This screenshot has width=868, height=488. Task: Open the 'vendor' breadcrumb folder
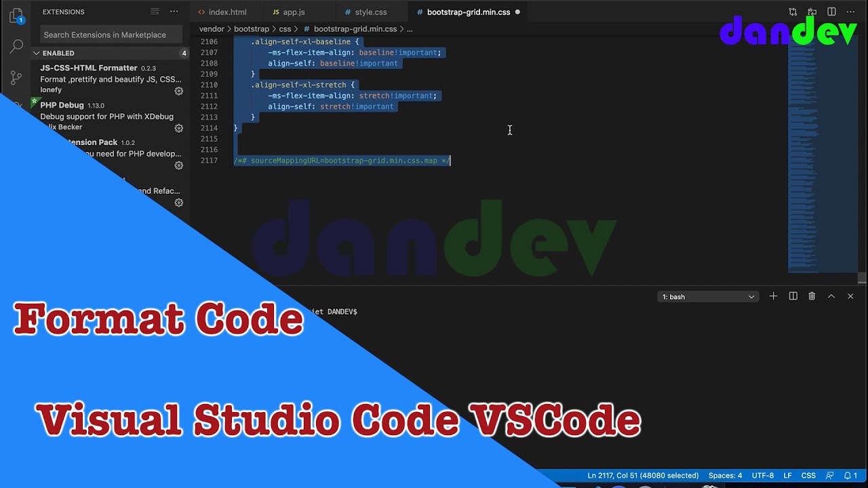click(212, 29)
